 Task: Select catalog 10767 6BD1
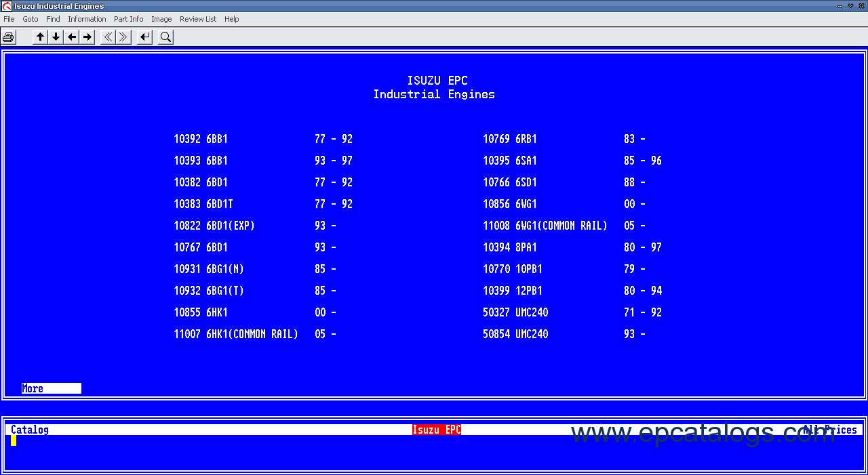(255, 247)
